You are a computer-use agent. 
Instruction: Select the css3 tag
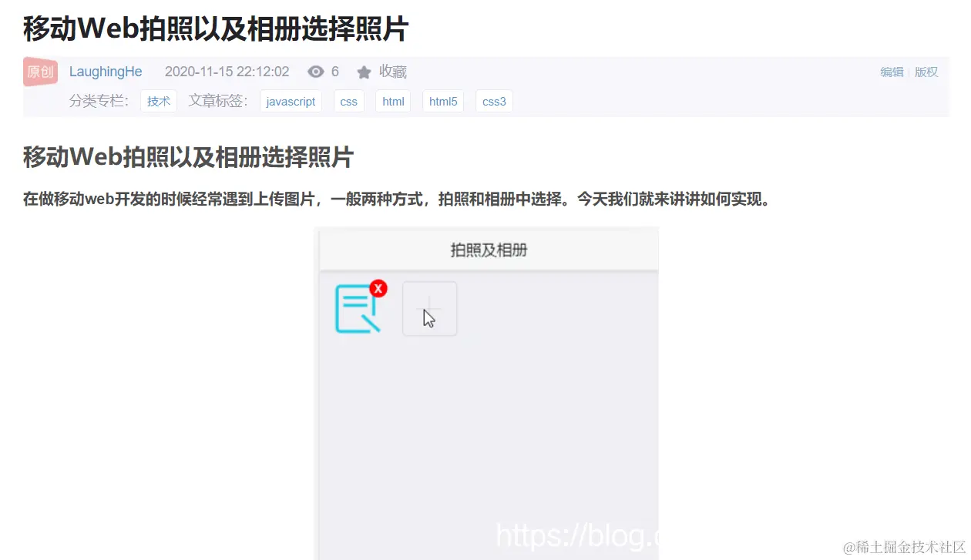(493, 101)
